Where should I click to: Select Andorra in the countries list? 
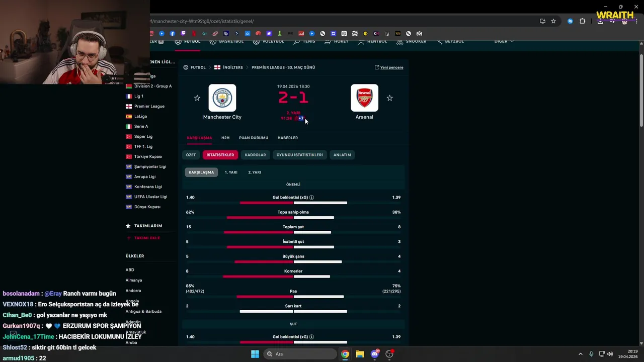[x=133, y=291]
